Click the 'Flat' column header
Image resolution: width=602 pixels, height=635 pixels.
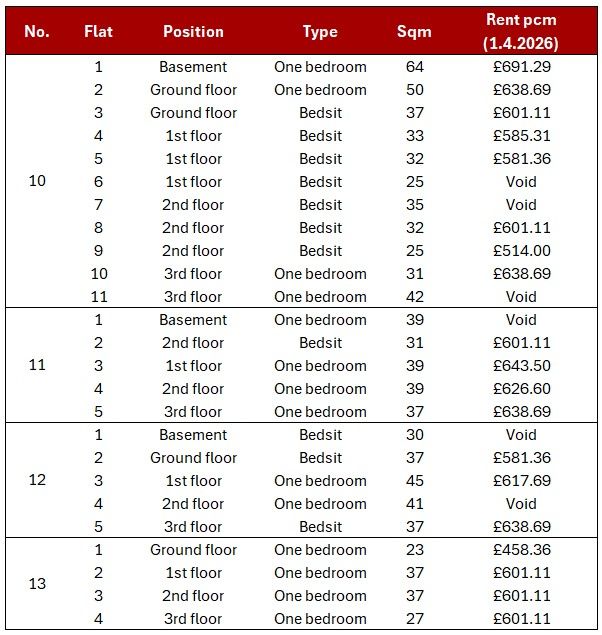tap(98, 32)
